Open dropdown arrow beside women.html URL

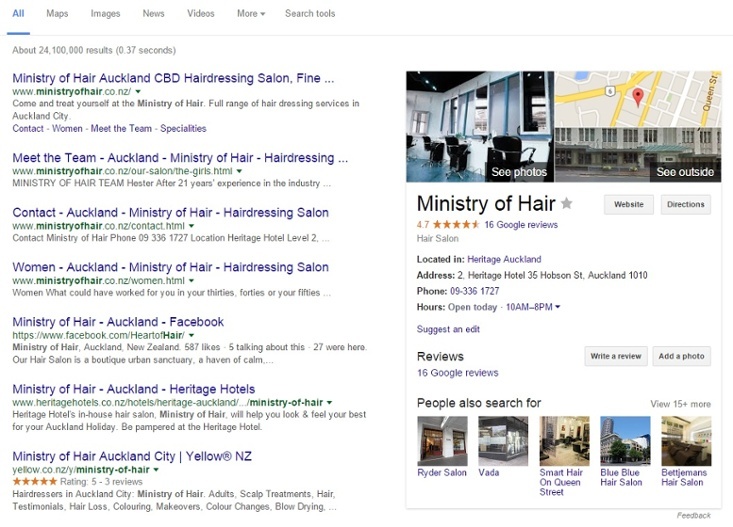[191, 281]
